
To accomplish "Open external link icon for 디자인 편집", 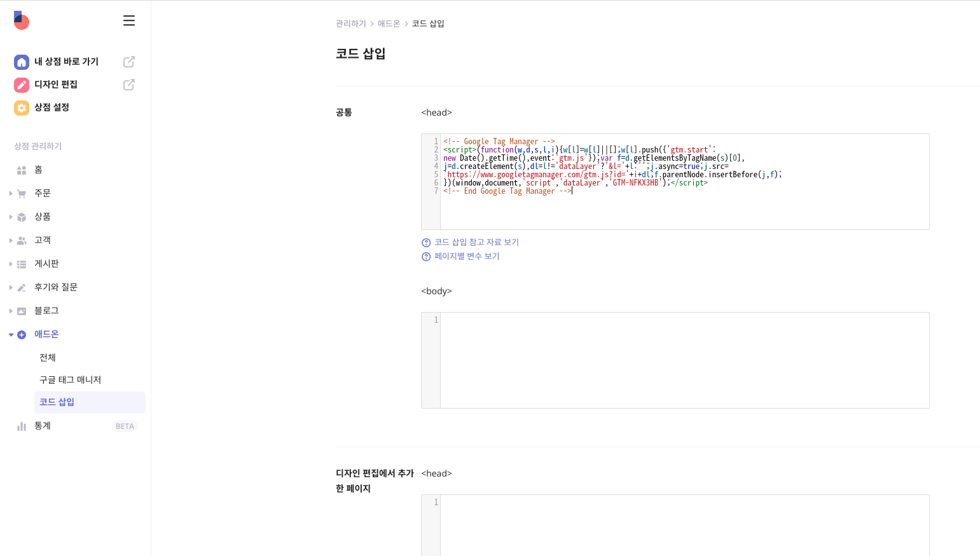I will point(129,85).
